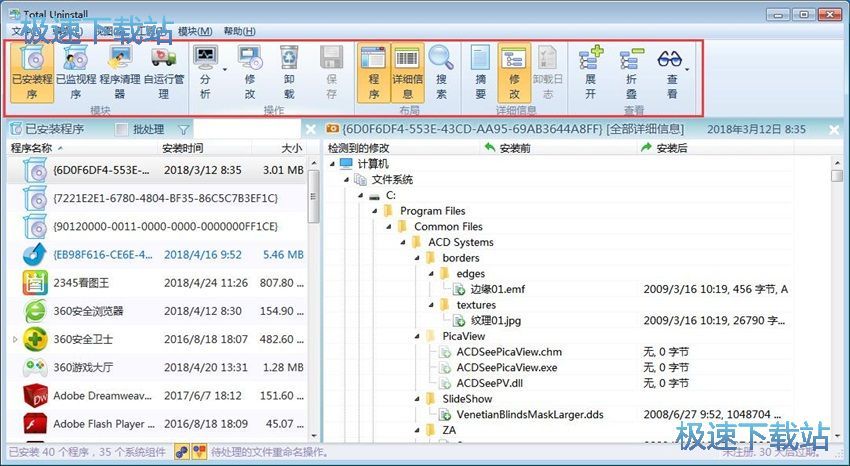
Task: Sort by 程序名称 column
Action: (x=82, y=148)
